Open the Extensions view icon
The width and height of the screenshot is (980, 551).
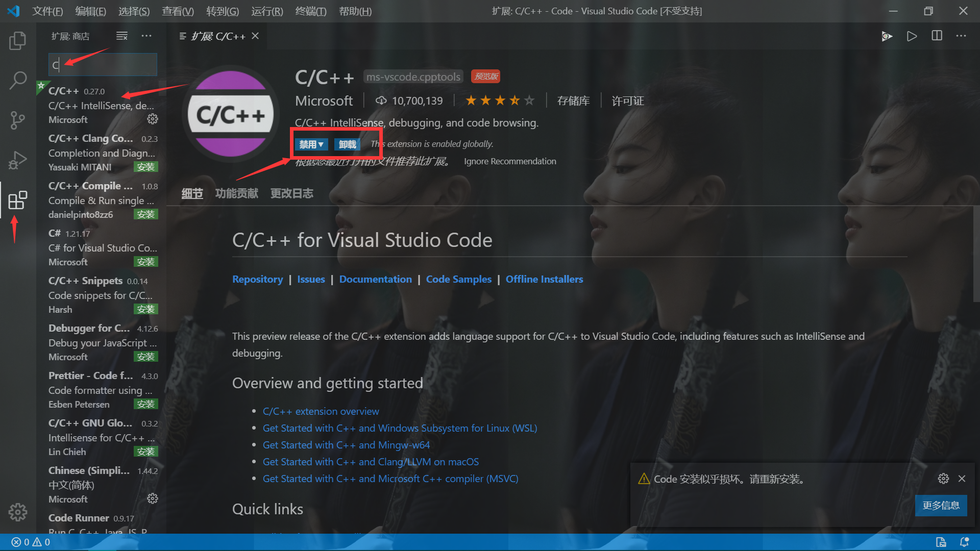tap(18, 200)
